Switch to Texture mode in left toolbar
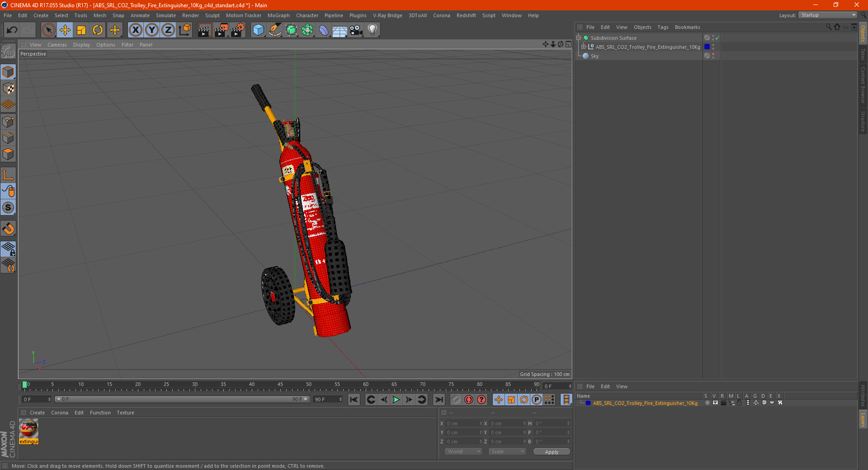This screenshot has height=470, width=868. tap(8, 89)
